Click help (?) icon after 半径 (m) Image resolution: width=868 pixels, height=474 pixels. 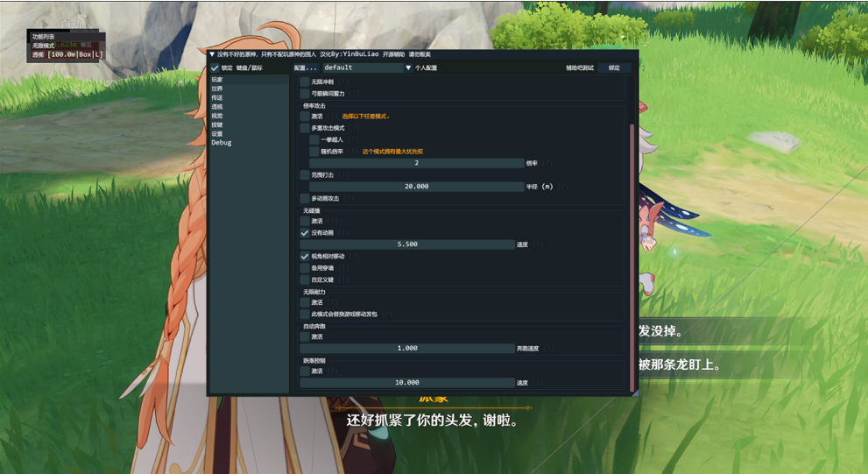coord(563,187)
